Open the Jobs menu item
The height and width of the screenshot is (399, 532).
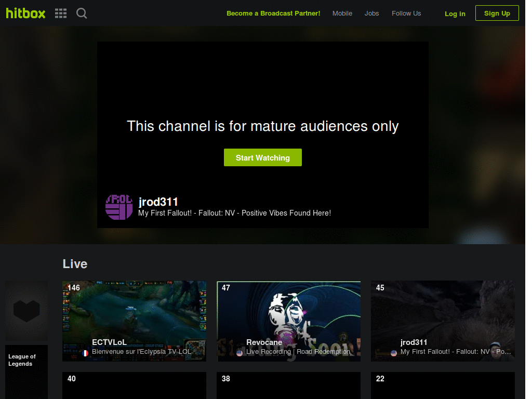pos(371,13)
